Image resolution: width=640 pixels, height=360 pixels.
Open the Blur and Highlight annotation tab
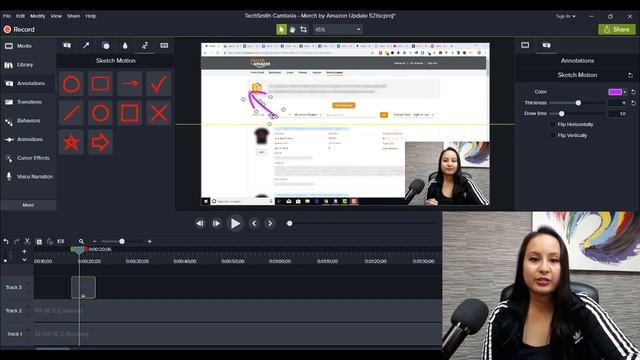coord(125,46)
